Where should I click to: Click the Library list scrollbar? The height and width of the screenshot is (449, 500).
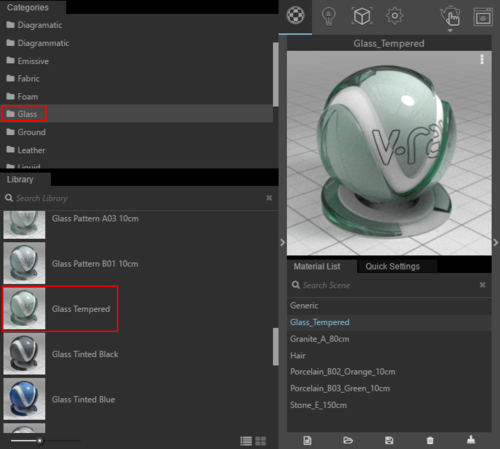(276, 347)
